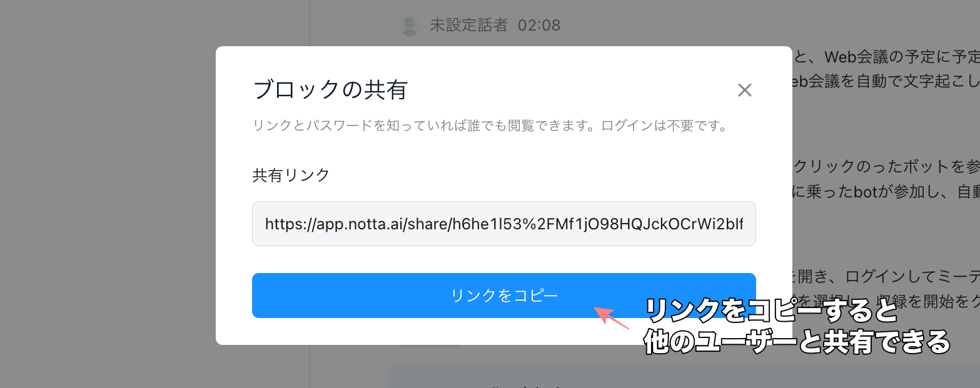Click the ブロックの共有 dialog title

point(330,90)
